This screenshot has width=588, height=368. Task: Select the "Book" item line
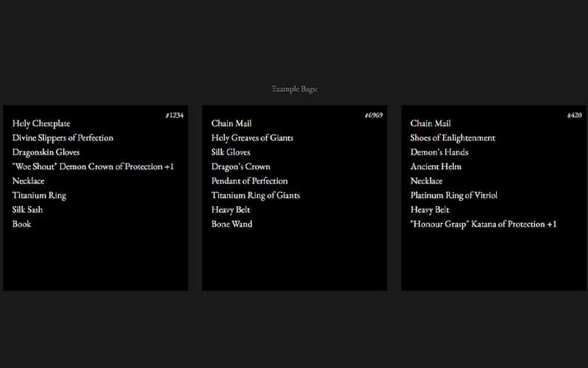click(21, 224)
